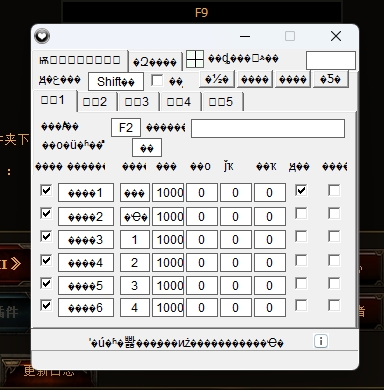This screenshot has width=384, height=390.
Task: Switch to the tab numbered 2
Action: click(x=95, y=102)
